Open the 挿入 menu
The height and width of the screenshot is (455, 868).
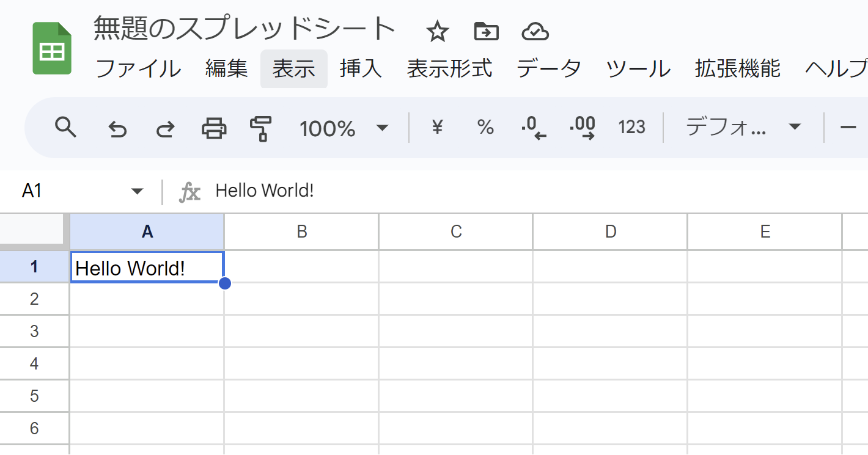point(360,69)
